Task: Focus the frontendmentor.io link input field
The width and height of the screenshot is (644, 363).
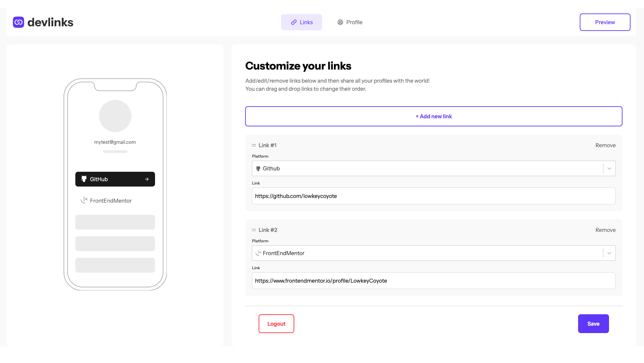Action: pyautogui.click(x=433, y=281)
